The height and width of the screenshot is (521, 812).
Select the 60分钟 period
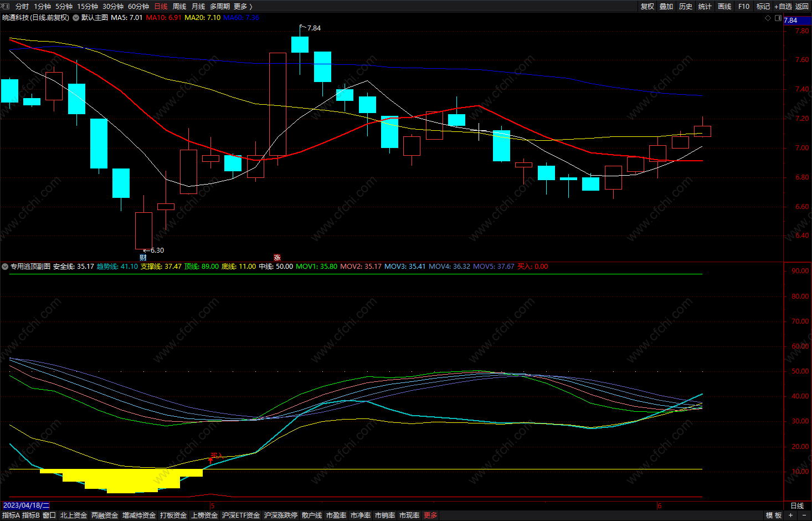(138, 7)
